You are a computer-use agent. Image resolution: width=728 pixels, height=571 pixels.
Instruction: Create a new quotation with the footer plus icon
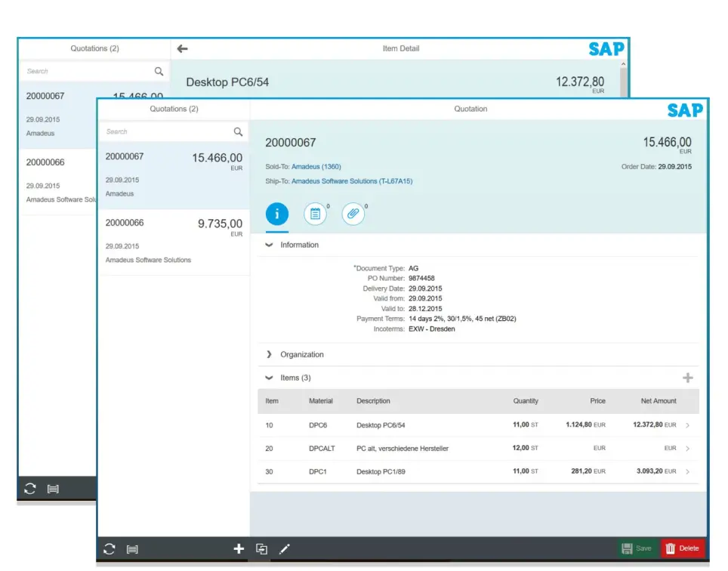[239, 549]
